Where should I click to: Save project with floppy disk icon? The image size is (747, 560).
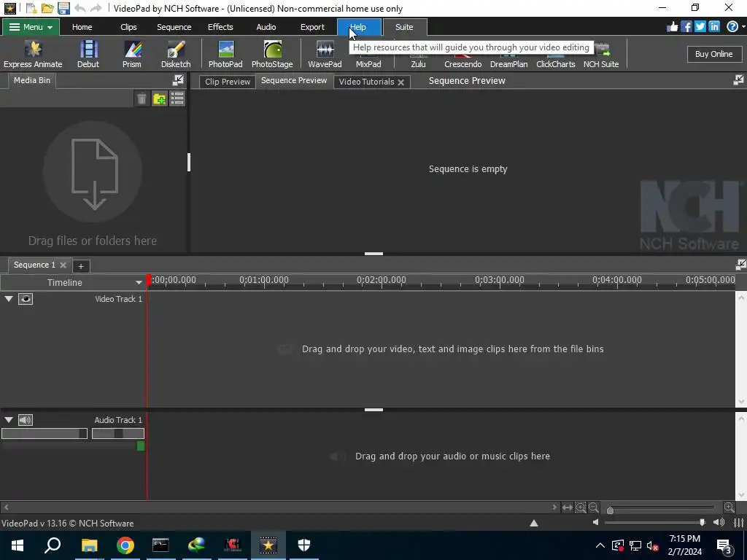tap(63, 8)
